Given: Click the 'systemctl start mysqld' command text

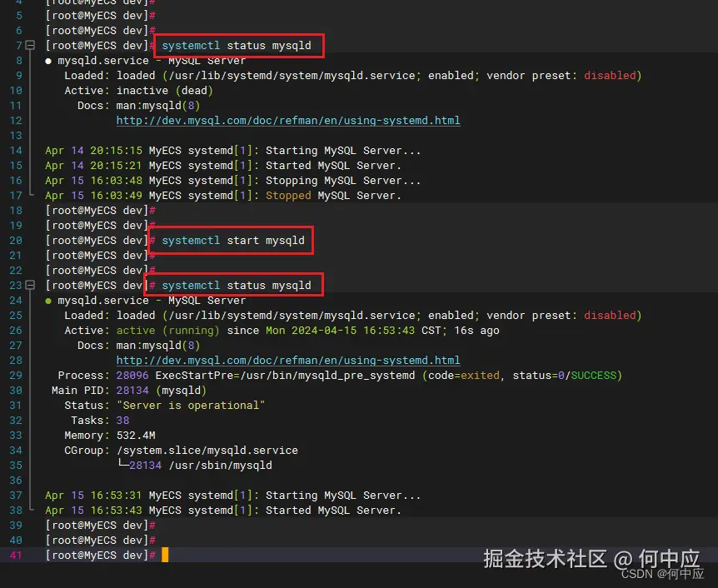Looking at the screenshot, I should pos(233,241).
